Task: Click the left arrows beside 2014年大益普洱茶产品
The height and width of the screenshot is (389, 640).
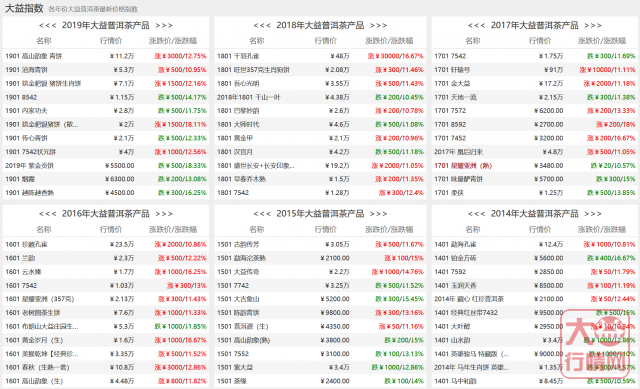Action: coord(476,213)
